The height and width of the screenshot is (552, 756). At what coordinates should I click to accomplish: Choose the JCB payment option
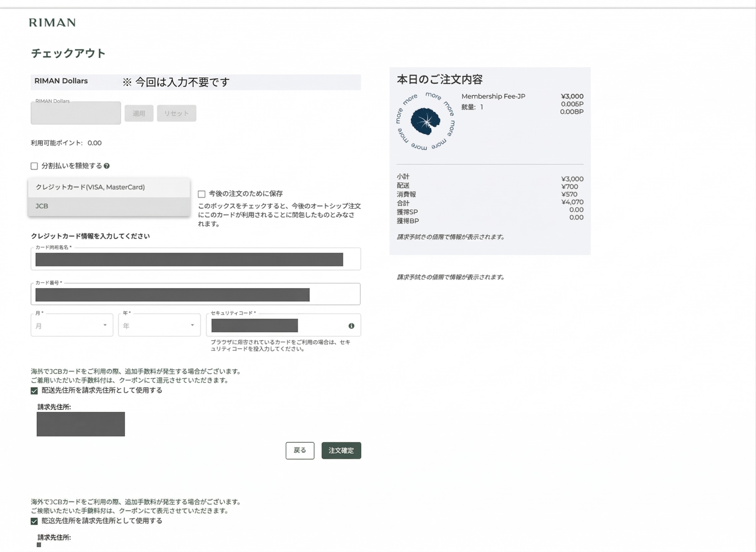pos(109,206)
